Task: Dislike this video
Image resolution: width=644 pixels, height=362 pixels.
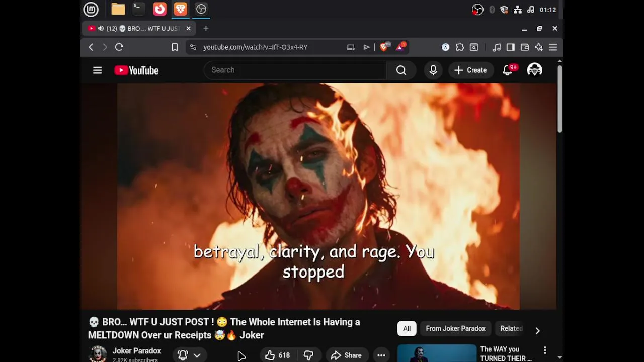Action: 308,355
